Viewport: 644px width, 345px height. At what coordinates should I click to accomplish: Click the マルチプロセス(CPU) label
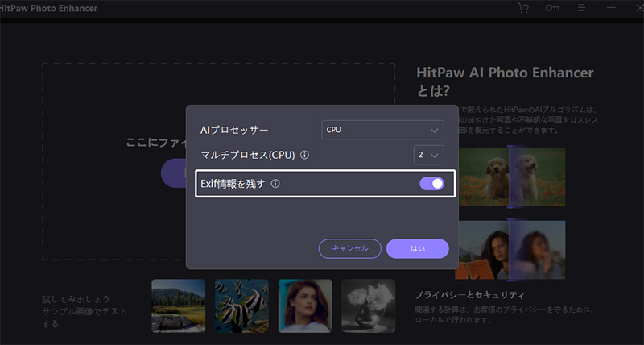(248, 155)
